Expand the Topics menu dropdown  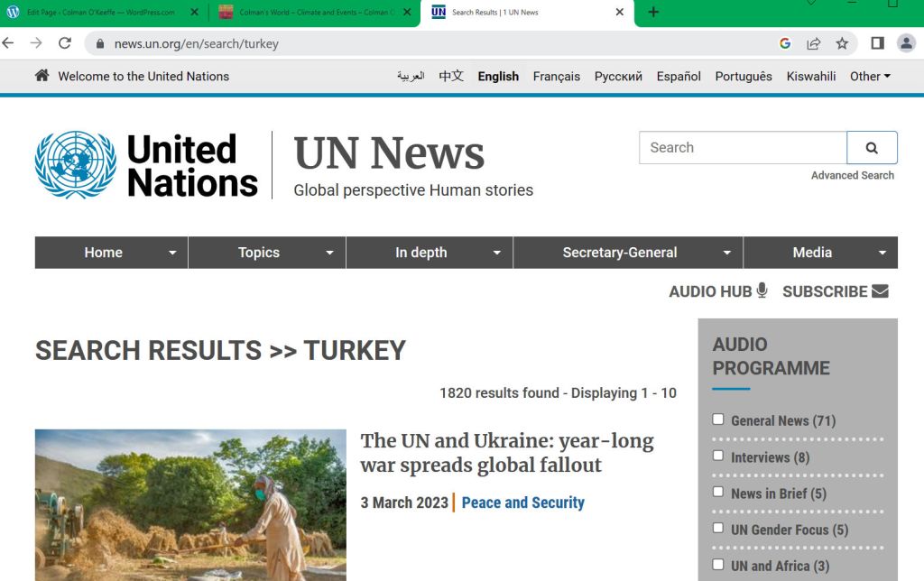[x=330, y=254]
